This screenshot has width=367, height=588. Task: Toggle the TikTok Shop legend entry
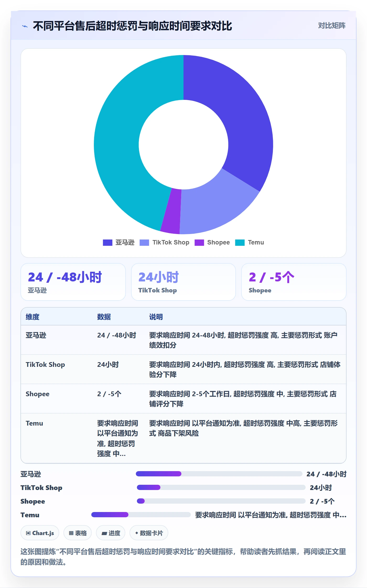click(x=164, y=242)
